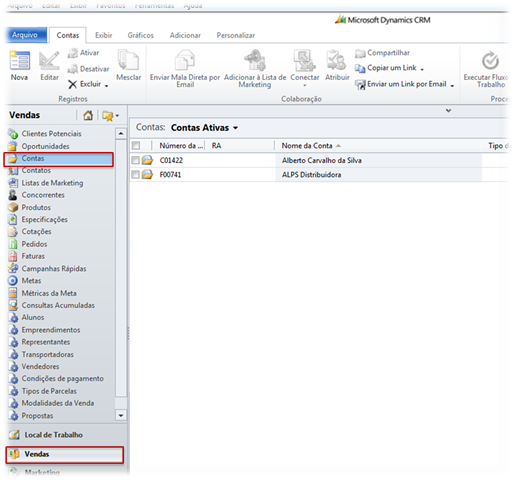Expand Enviar um Link por Email arrow
The image size is (514, 480).
click(452, 86)
